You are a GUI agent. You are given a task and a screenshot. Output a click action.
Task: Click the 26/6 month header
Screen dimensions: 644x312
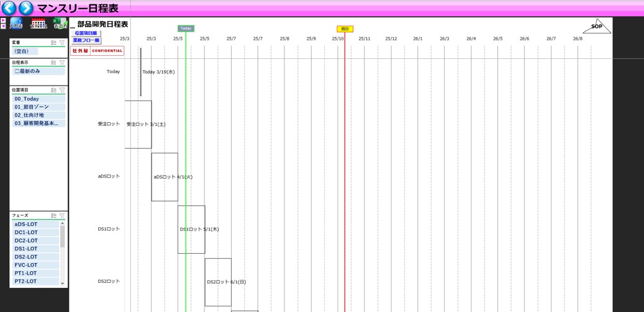525,38
